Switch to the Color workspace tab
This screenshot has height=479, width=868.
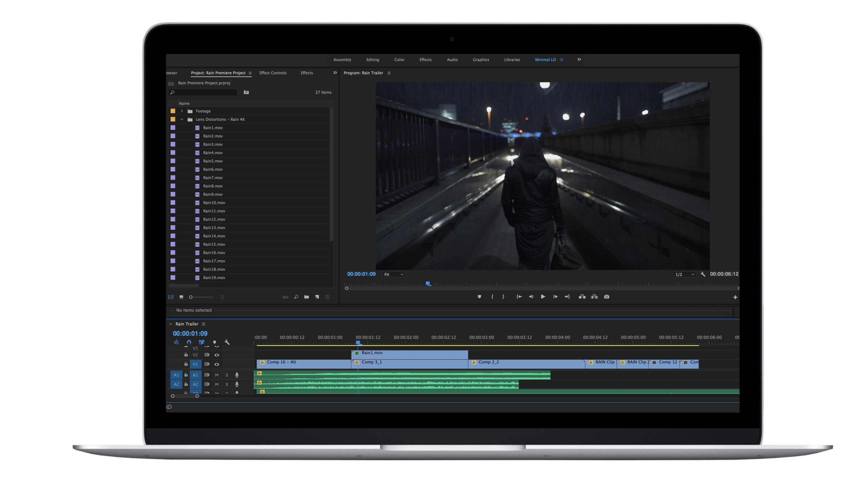399,60
